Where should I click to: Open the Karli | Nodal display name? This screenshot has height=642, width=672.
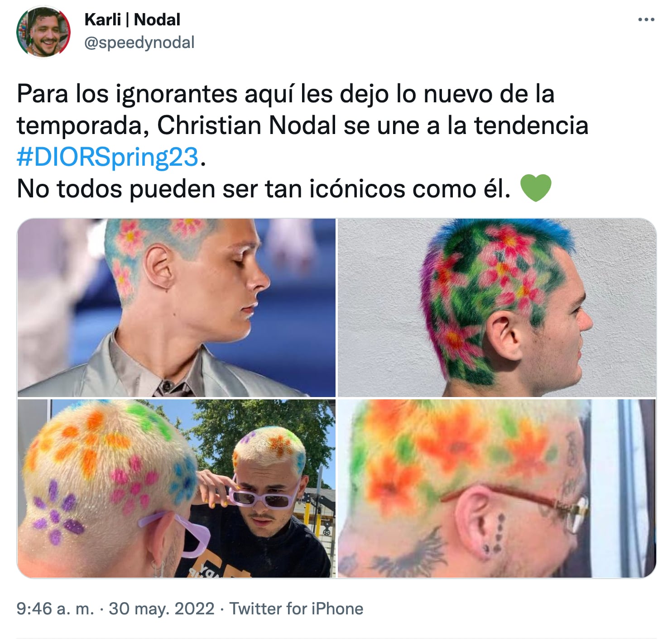[x=132, y=19]
